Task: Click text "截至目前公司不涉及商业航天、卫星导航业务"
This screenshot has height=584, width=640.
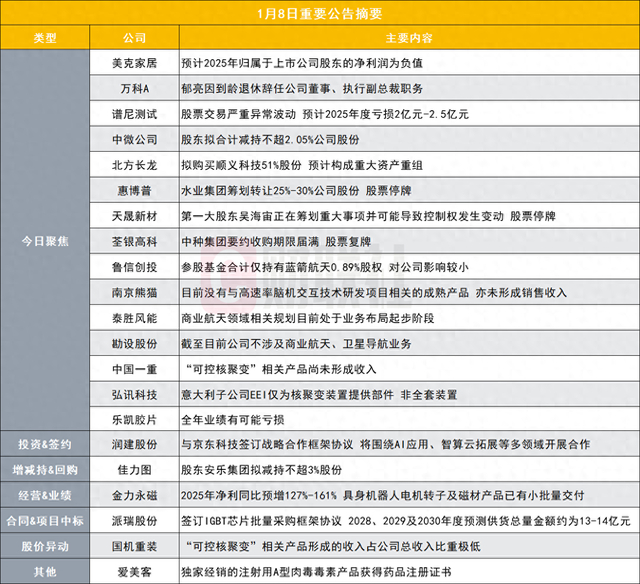Action: pos(296,344)
